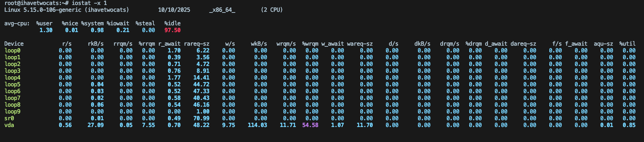The height and width of the screenshot is (142, 644).
Task: Click vda %rrqm value '7.55'
Action: (148, 125)
